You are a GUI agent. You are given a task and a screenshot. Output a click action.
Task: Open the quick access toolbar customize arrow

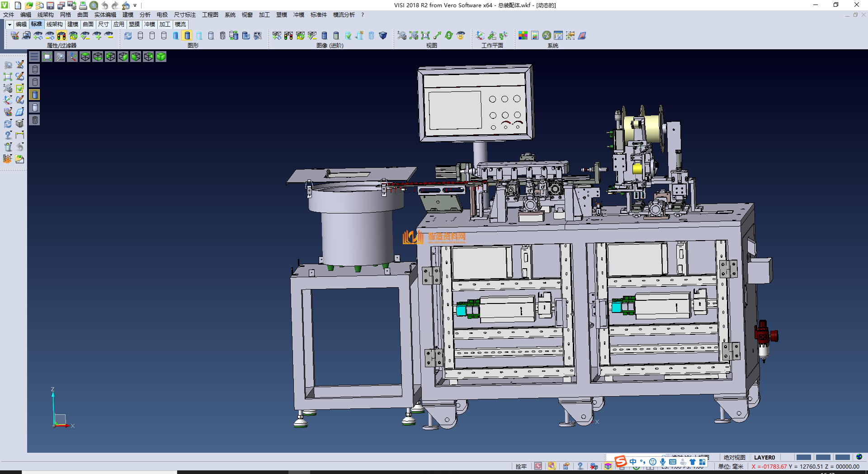(x=135, y=5)
